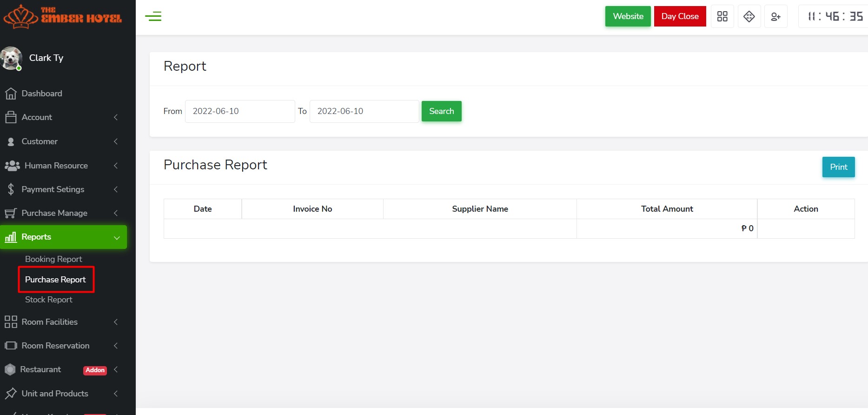Click The Ember Hotel crown logo
868x415 pixels.
pyautogui.click(x=20, y=17)
